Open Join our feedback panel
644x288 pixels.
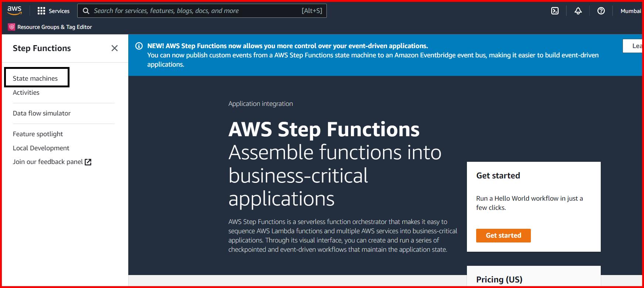[x=47, y=161]
